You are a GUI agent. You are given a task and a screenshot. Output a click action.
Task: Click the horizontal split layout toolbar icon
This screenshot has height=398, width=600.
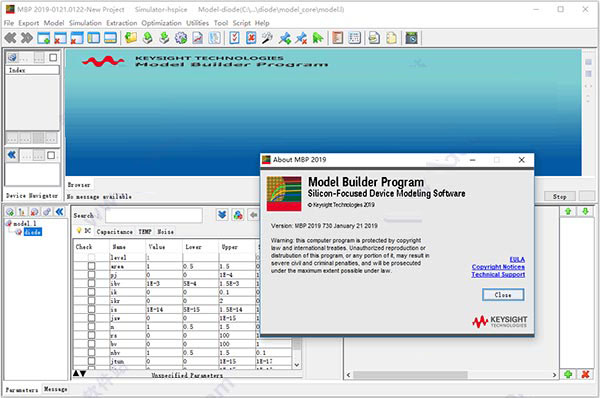click(110, 38)
